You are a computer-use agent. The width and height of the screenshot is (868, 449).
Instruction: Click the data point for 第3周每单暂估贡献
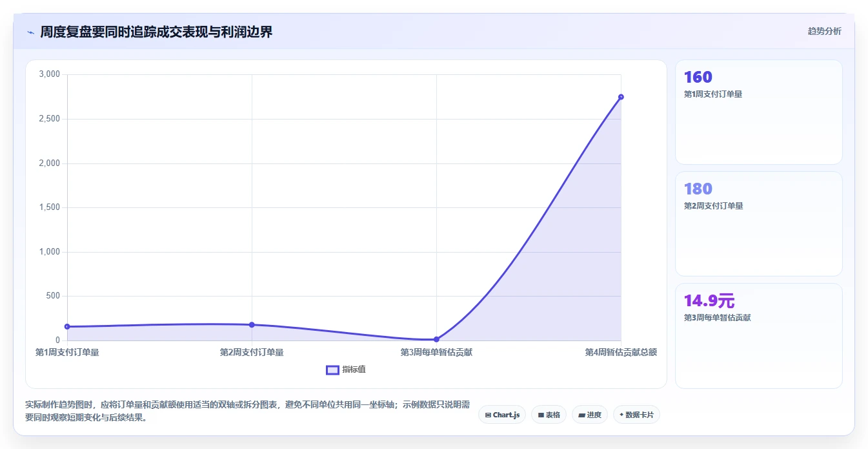[x=436, y=339]
